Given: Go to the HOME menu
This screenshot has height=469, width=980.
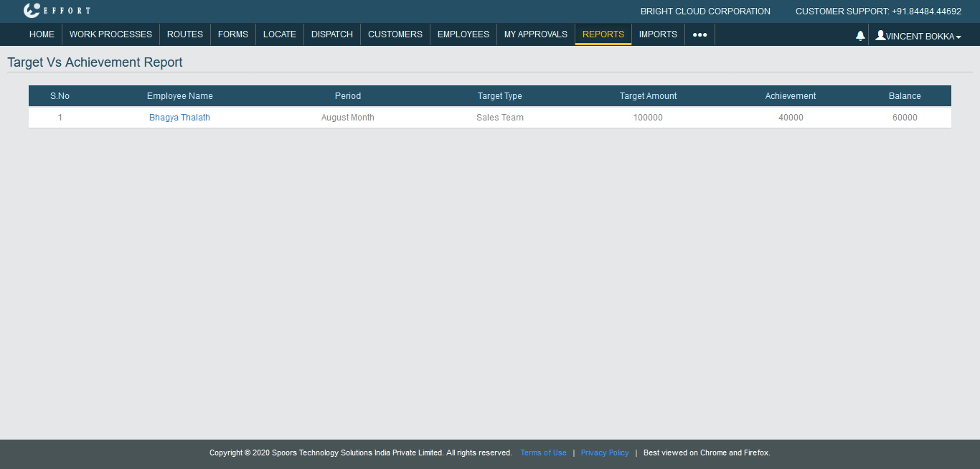Looking at the screenshot, I should click(42, 34).
